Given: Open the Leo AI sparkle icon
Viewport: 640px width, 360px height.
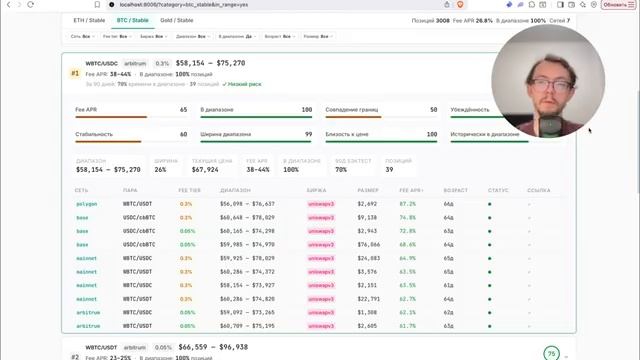Looking at the screenshot, I should [583, 5].
